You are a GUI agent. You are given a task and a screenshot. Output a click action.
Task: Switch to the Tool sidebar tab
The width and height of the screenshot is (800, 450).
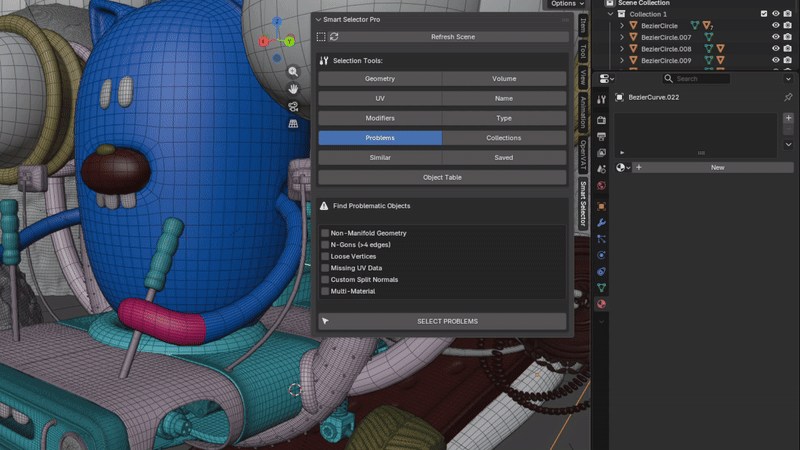[x=583, y=51]
